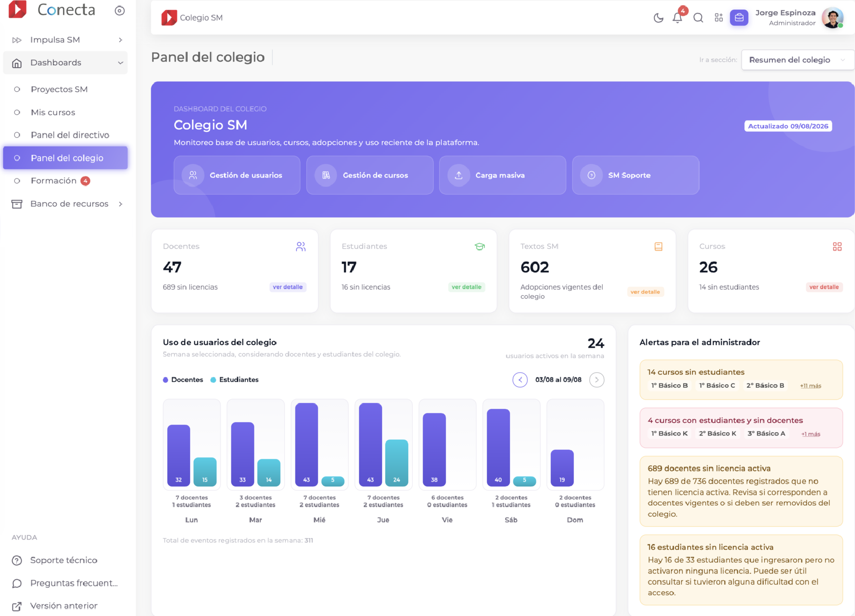Toggle Estudiantes legend series
Screen dimensions: 855x616
[x=234, y=380]
